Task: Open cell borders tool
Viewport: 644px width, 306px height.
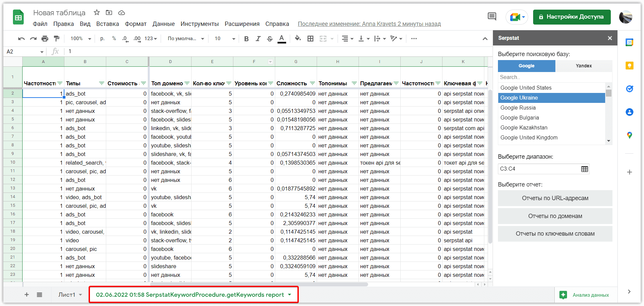Action: (x=310, y=39)
